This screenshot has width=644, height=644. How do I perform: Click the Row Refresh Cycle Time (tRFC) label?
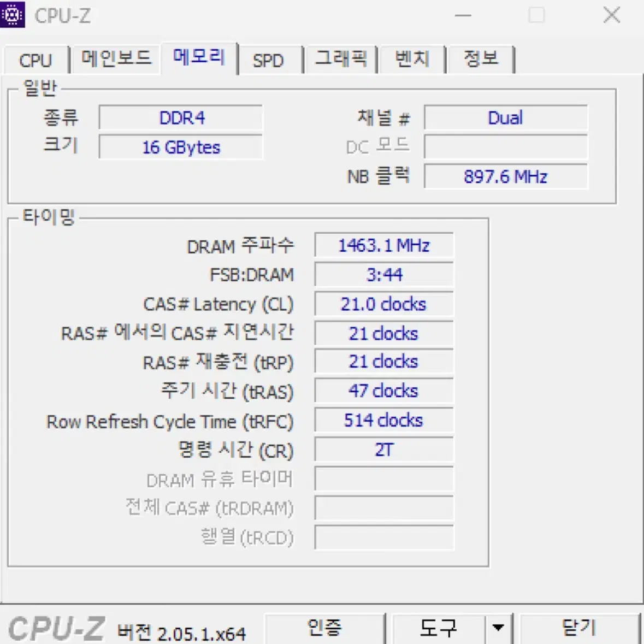click(170, 422)
